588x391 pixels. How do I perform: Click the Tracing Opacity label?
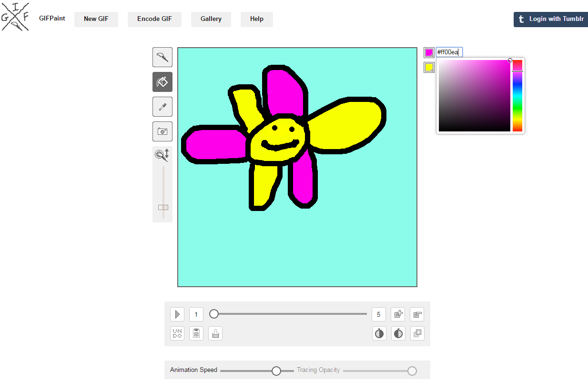(x=318, y=370)
